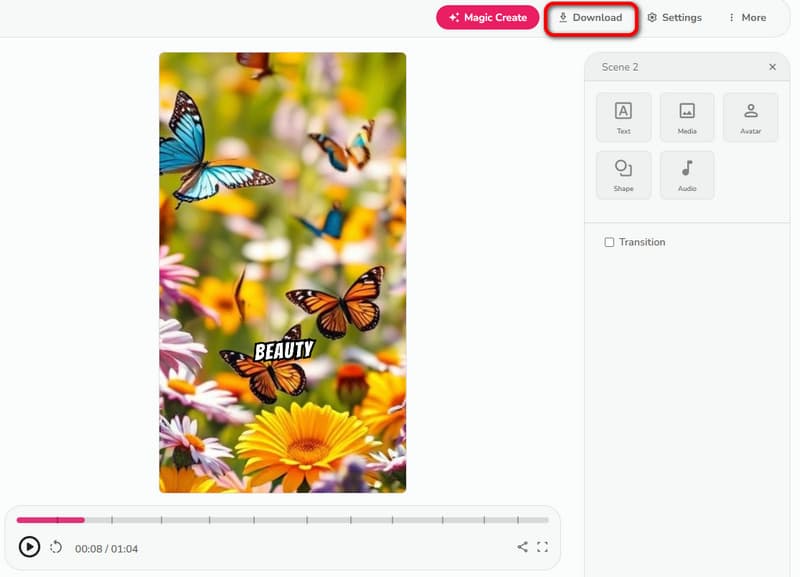Add Audio to Scene 2
This screenshot has width=800, height=577.
(687, 174)
